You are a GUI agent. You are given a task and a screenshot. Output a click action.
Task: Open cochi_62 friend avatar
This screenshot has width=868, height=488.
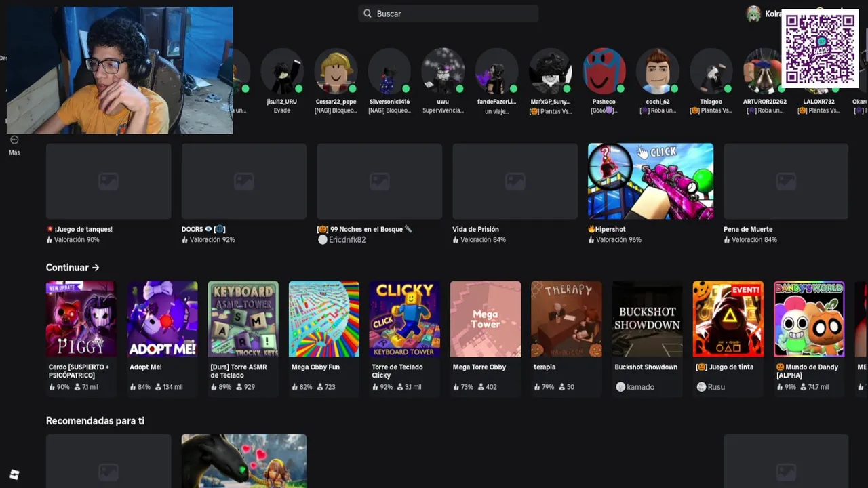[x=657, y=71]
